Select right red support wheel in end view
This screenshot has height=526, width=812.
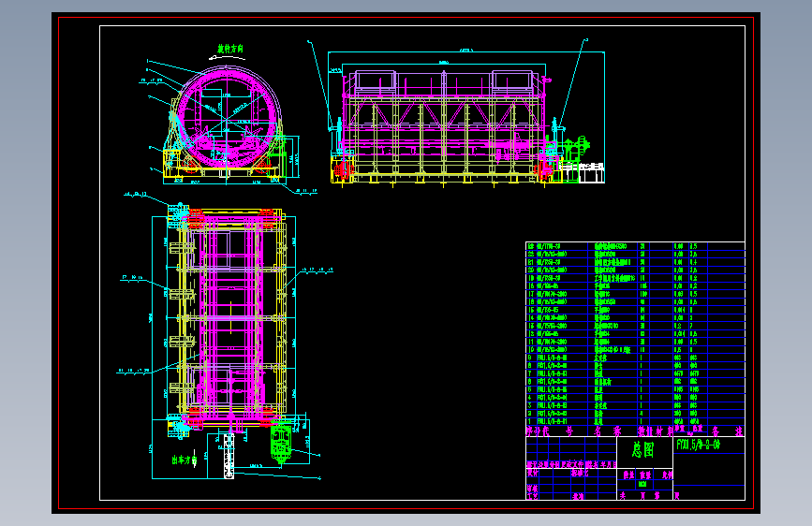click(262, 165)
